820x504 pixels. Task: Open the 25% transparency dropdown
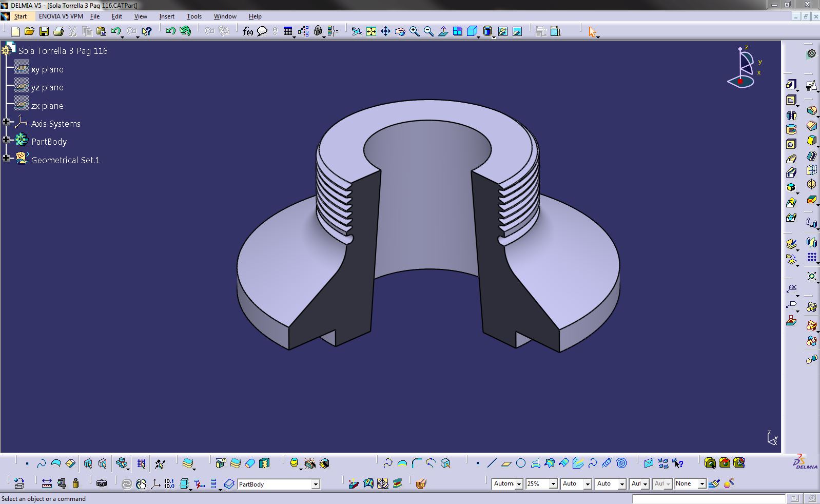553,484
